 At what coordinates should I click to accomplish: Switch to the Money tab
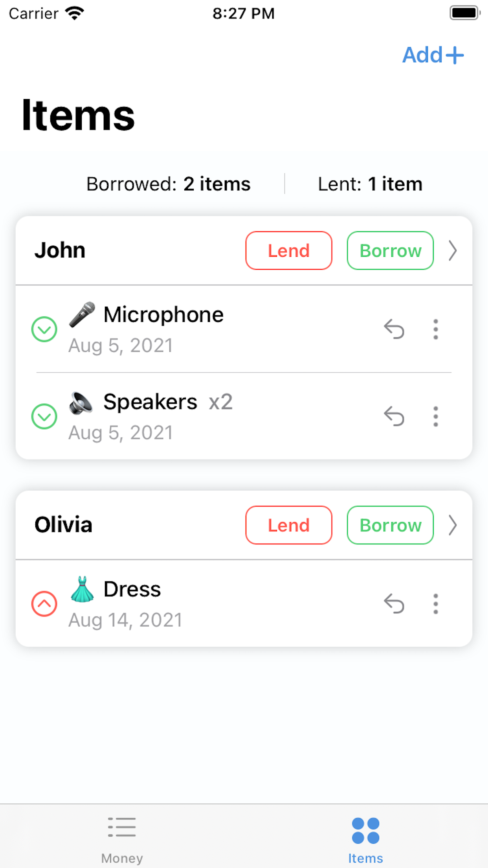click(x=122, y=838)
